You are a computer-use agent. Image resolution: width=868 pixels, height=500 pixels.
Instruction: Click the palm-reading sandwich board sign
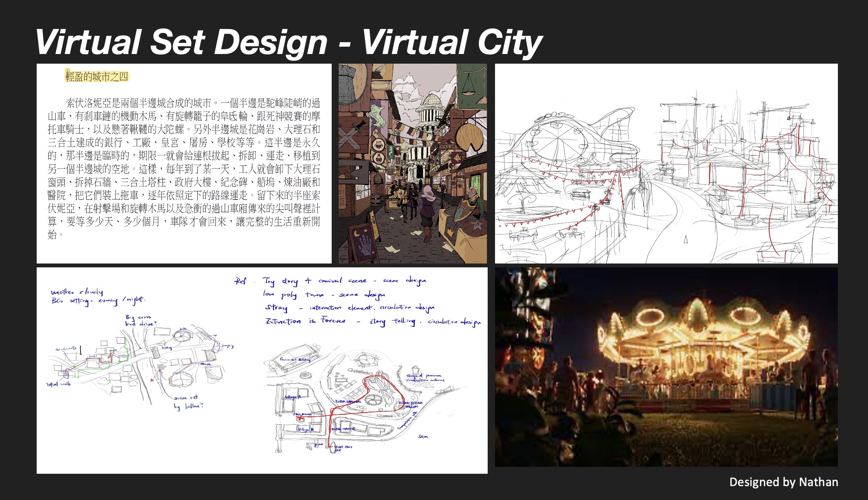(364, 243)
